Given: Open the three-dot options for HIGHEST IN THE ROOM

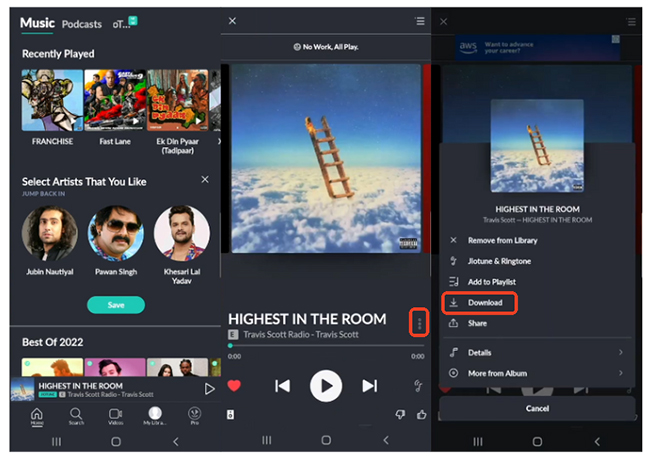Looking at the screenshot, I should coord(419,322).
